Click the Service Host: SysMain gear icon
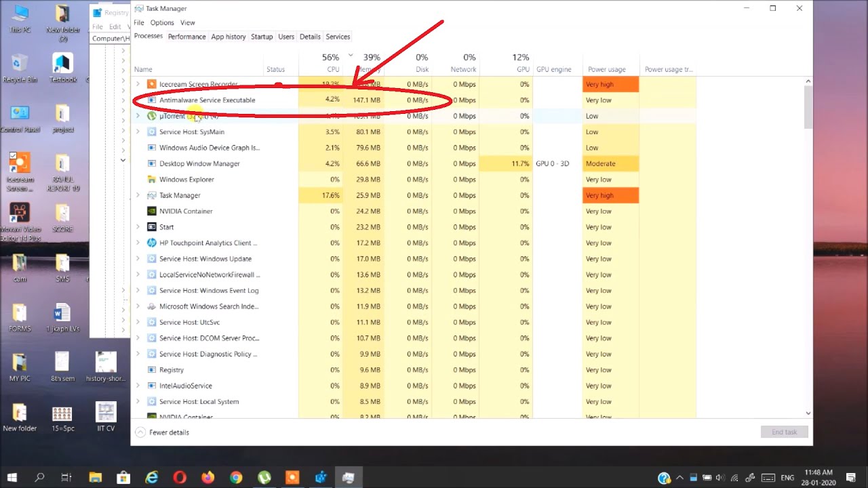This screenshot has width=868, height=488. [x=152, y=132]
